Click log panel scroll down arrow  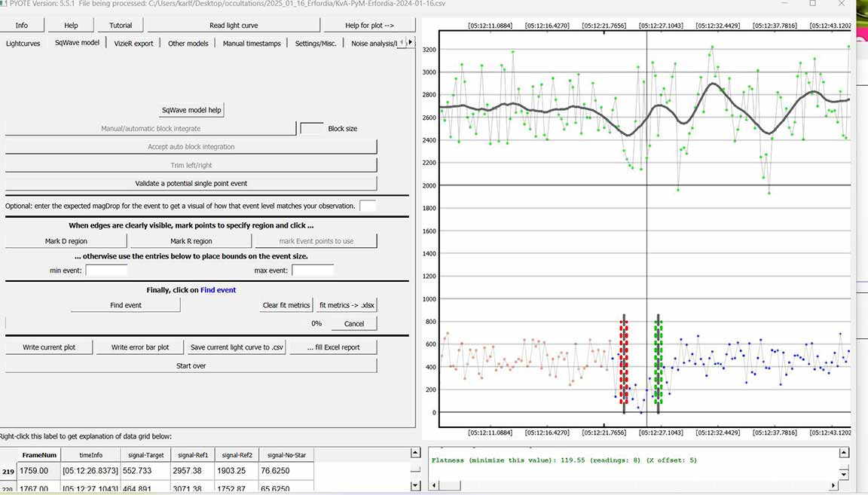844,475
